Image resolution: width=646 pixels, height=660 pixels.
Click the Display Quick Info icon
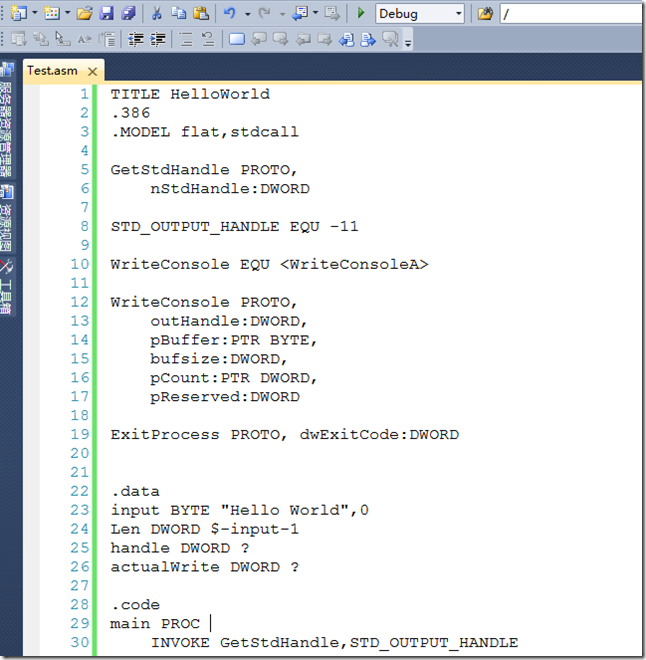tap(63, 39)
